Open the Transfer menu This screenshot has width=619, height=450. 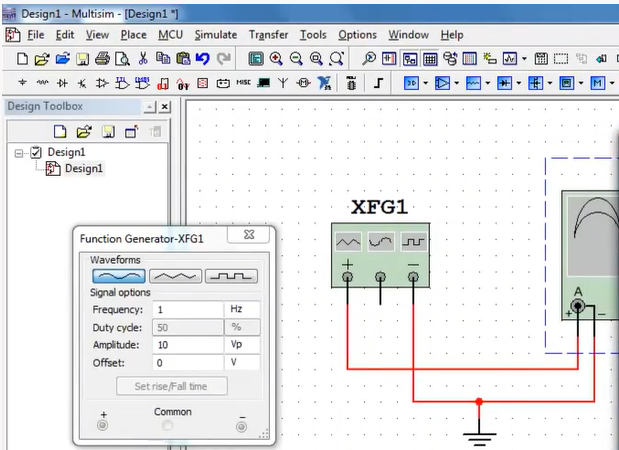(x=268, y=35)
